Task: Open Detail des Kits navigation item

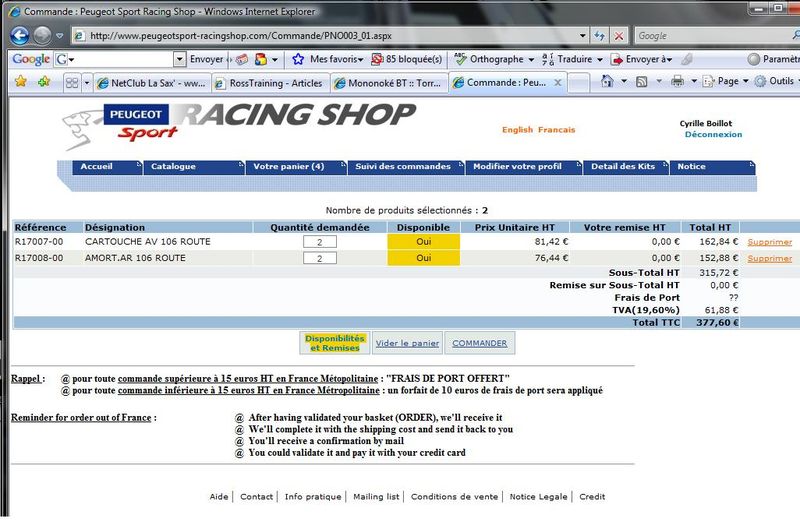Action: point(626,167)
